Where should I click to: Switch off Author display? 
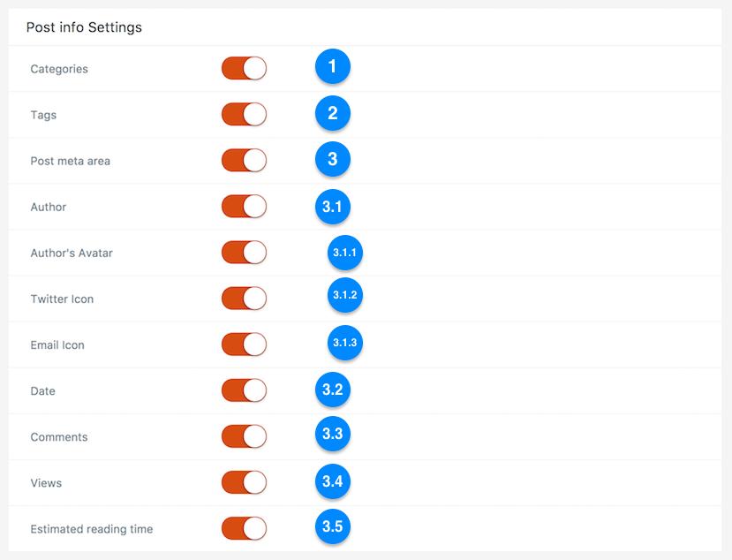click(245, 207)
